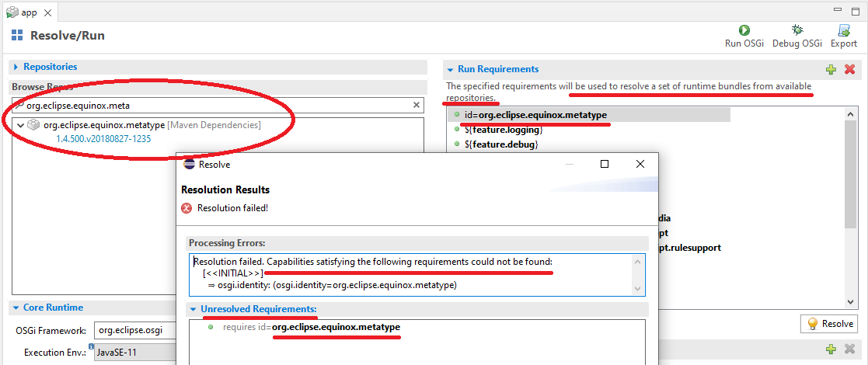This screenshot has width=868, height=365.
Task: Click the Export toolbar icon
Action: tap(844, 30)
